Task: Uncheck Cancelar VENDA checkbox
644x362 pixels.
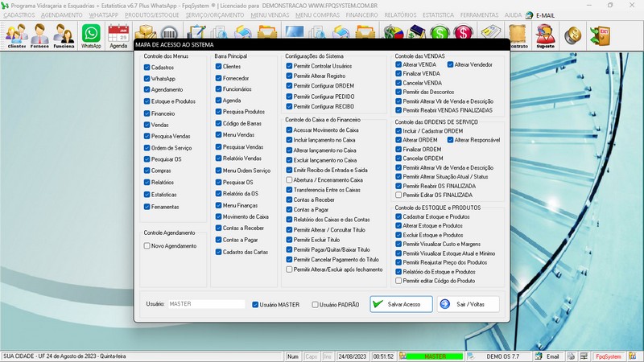Action: [398, 83]
